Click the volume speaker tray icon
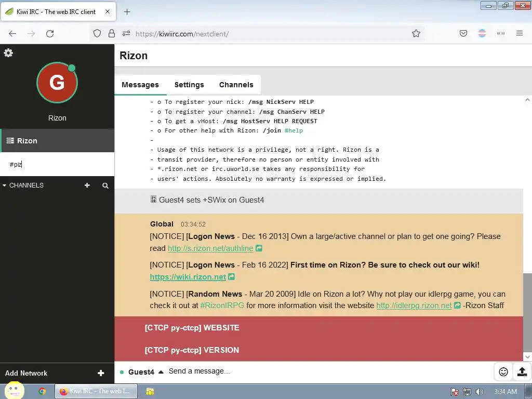The image size is (532, 399). tap(479, 392)
